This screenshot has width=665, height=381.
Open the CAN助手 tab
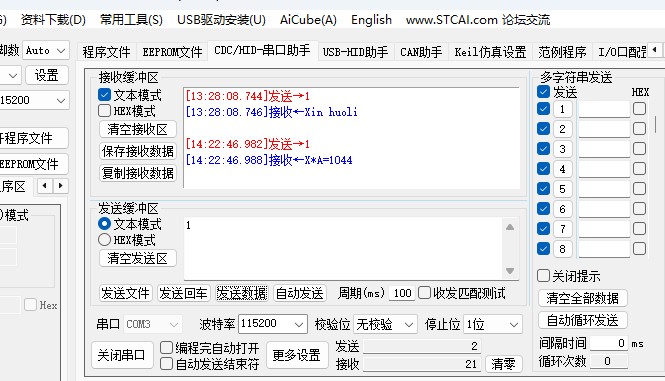pos(421,52)
